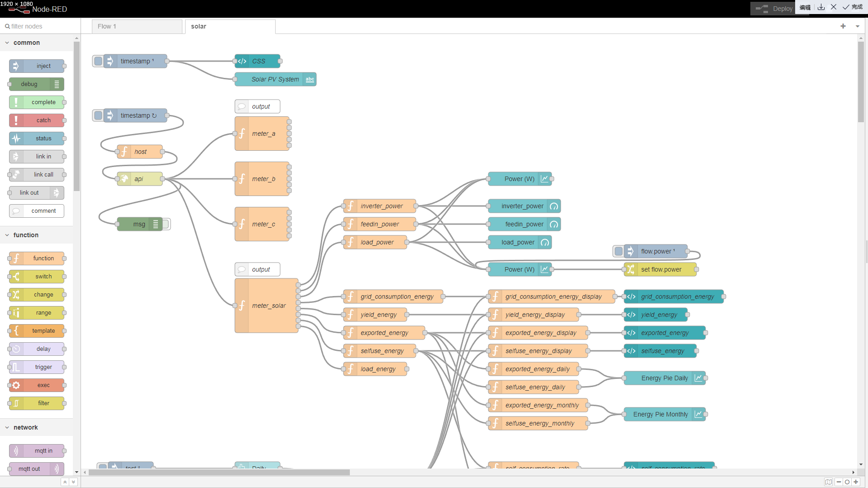
Task: Click the download icon in the overlay toolbar
Action: pyautogui.click(x=821, y=7)
